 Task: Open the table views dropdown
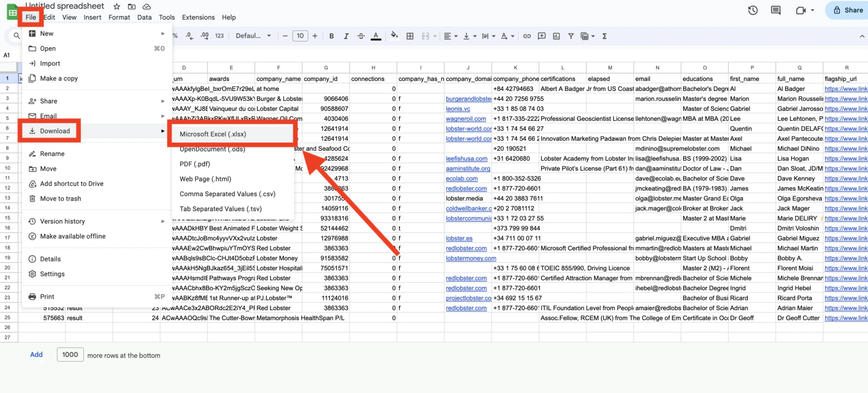[588, 36]
